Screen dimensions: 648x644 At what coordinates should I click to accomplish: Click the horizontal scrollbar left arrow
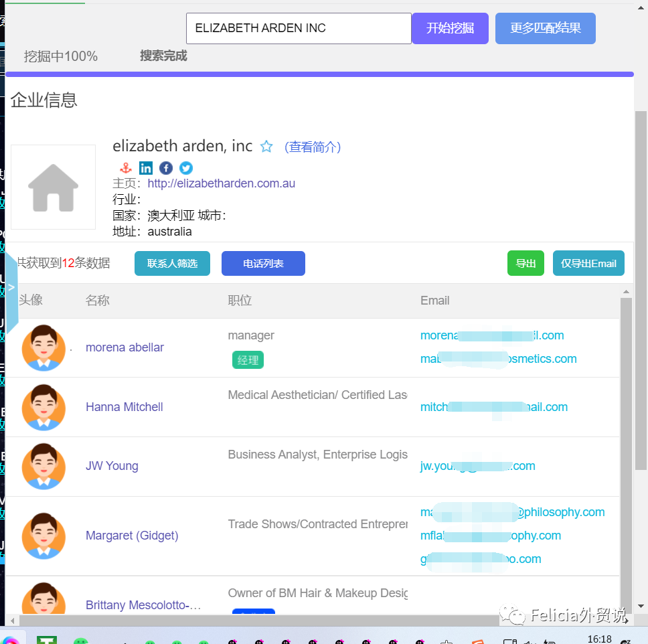[x=13, y=621]
